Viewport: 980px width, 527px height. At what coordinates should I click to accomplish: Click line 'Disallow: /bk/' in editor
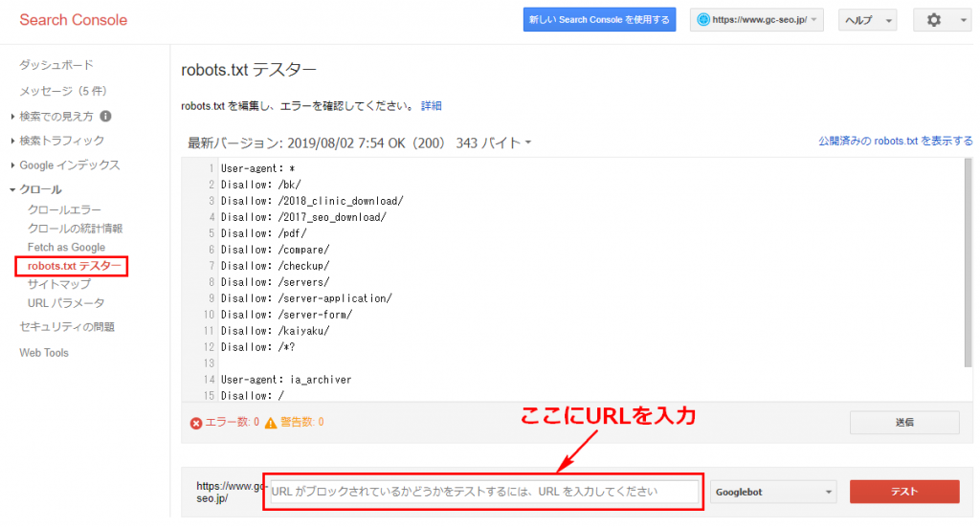click(260, 185)
